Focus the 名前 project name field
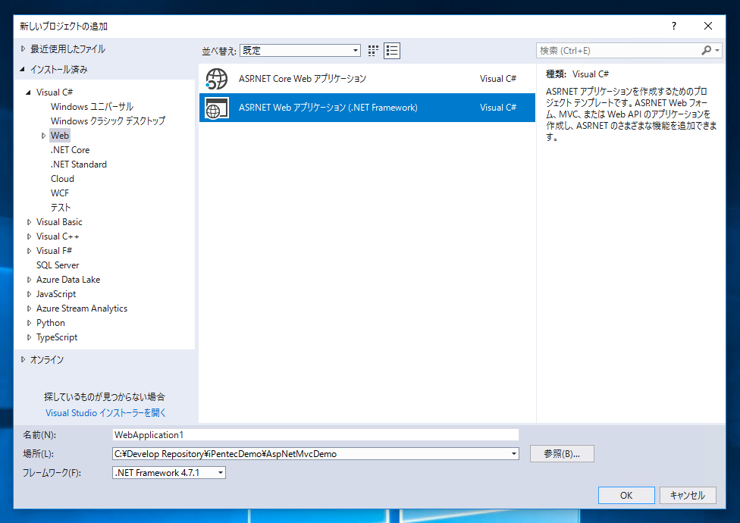The image size is (740, 523). (x=316, y=435)
